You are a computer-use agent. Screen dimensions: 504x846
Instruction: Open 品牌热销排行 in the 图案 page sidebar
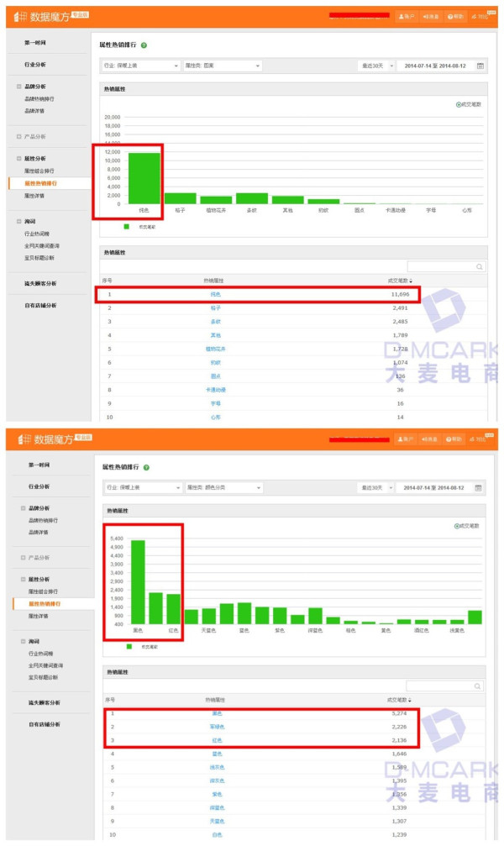(x=39, y=99)
